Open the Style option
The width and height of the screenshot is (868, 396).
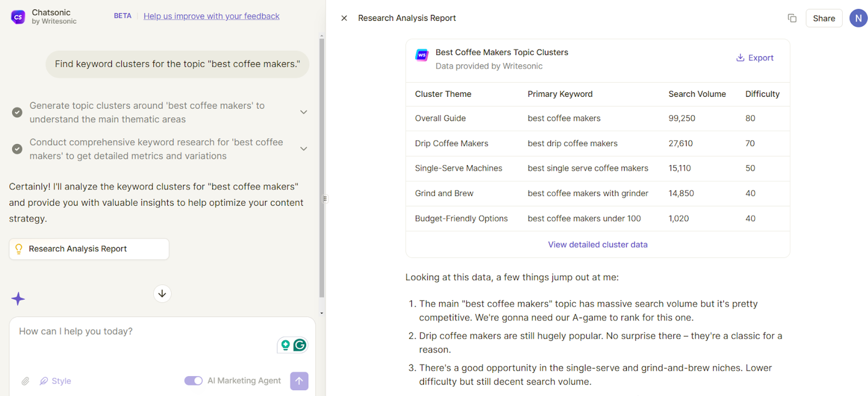(56, 381)
